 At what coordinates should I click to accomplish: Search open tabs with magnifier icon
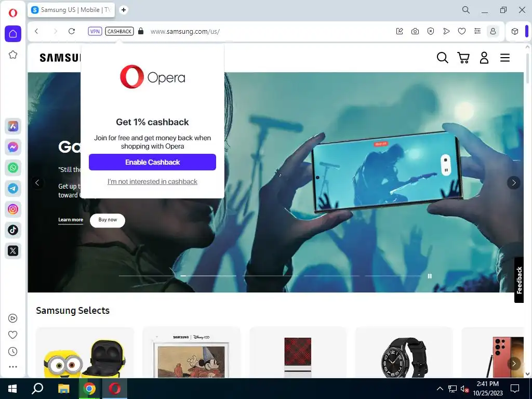[x=466, y=10]
